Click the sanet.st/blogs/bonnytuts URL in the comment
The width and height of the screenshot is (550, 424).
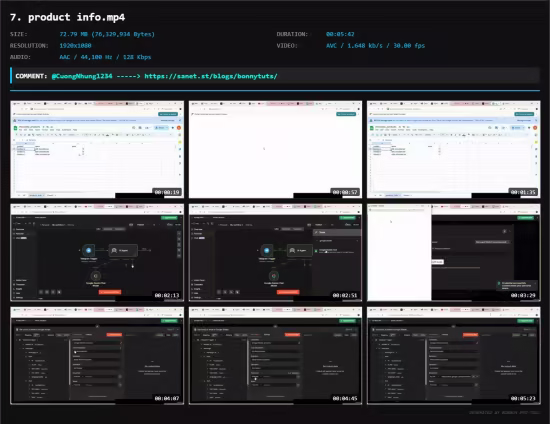click(x=211, y=76)
